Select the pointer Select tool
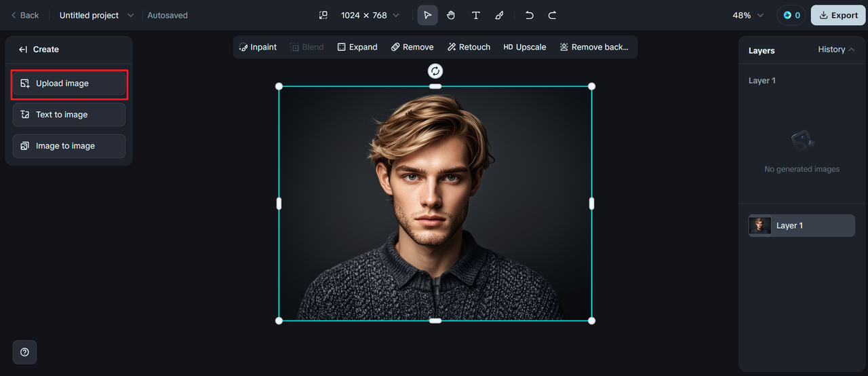Screen dimensions: 868x376 (x=427, y=15)
